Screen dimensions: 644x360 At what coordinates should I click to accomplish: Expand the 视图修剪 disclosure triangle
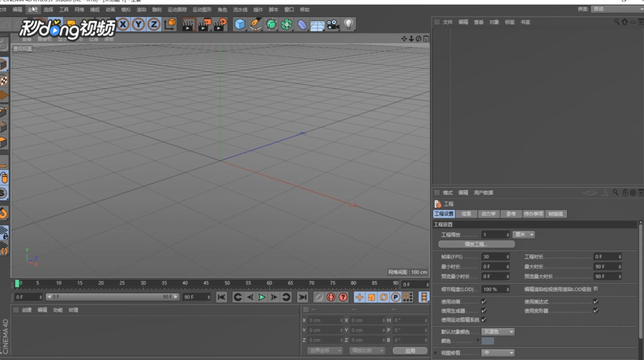[436, 353]
